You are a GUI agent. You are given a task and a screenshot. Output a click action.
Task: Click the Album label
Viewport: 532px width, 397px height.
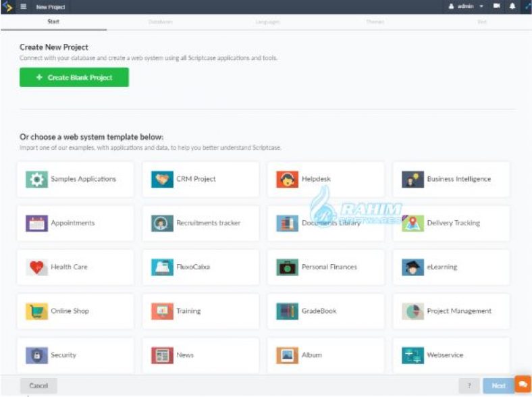tap(311, 355)
